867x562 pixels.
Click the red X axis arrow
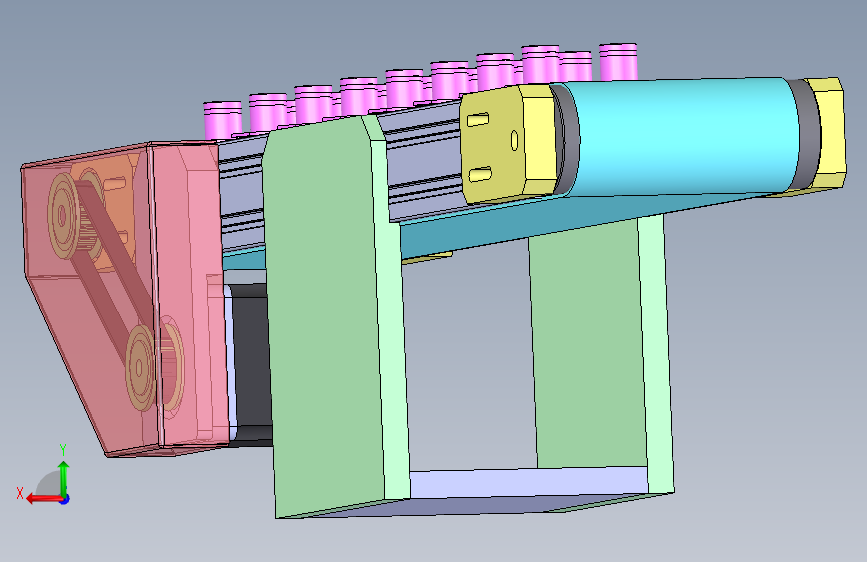(43, 499)
